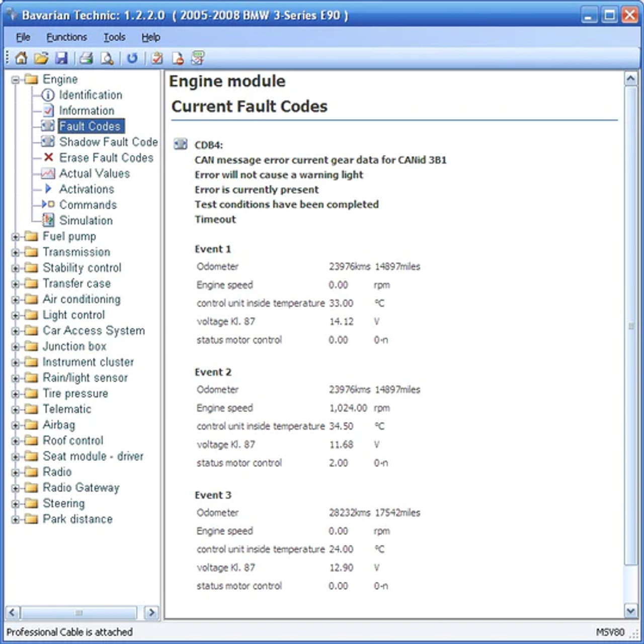Select the Tire pressure module

[x=75, y=393]
